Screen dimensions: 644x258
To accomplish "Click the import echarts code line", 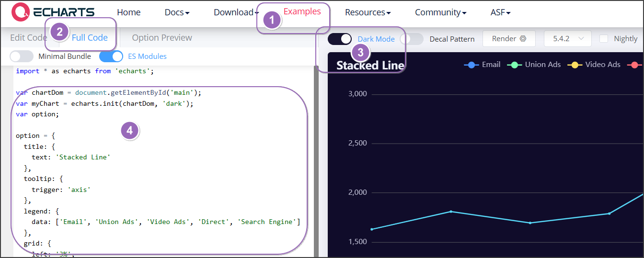I will click(85, 71).
